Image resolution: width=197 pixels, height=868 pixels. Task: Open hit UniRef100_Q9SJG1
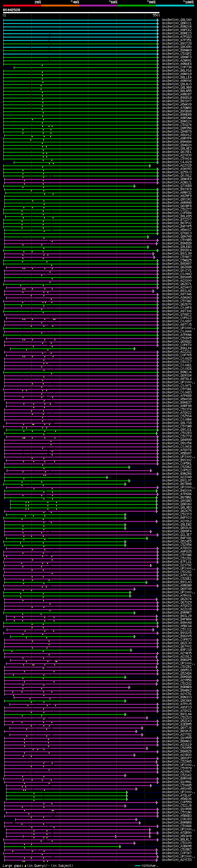coord(177,430)
